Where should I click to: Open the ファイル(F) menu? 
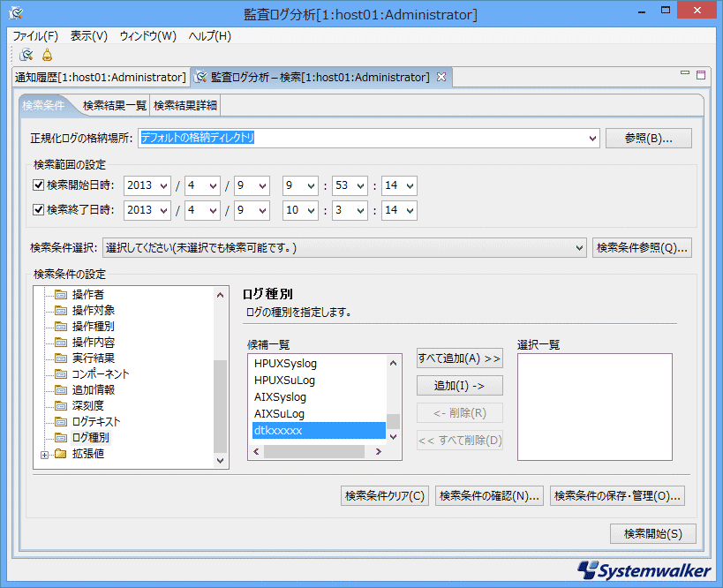click(35, 36)
